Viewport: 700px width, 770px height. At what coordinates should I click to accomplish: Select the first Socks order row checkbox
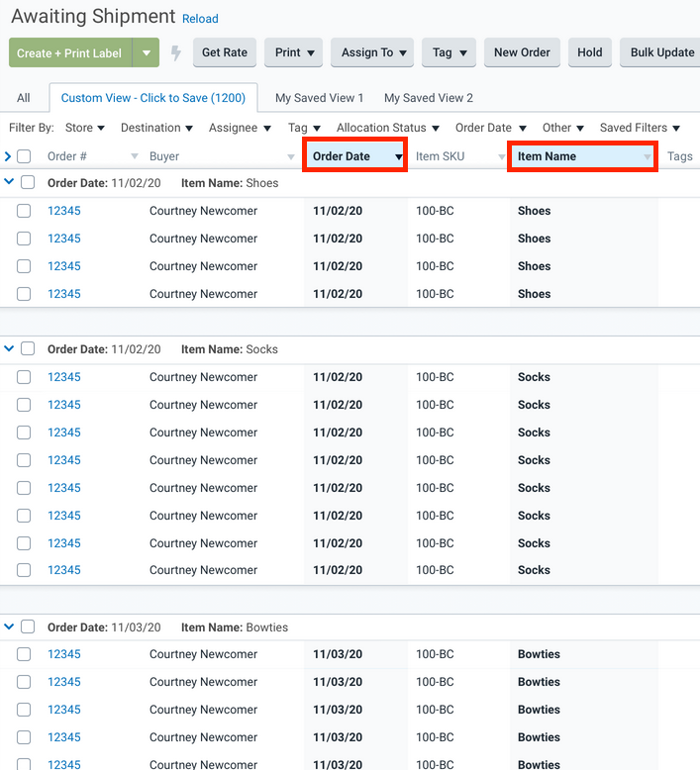pyautogui.click(x=24, y=377)
